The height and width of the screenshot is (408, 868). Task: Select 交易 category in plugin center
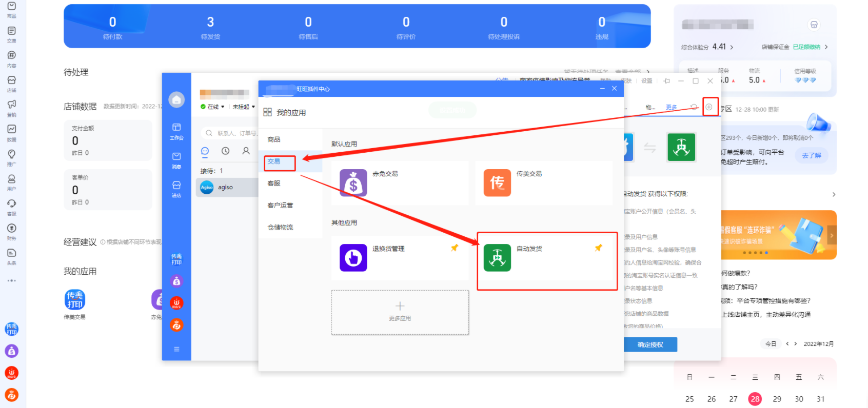pyautogui.click(x=274, y=161)
